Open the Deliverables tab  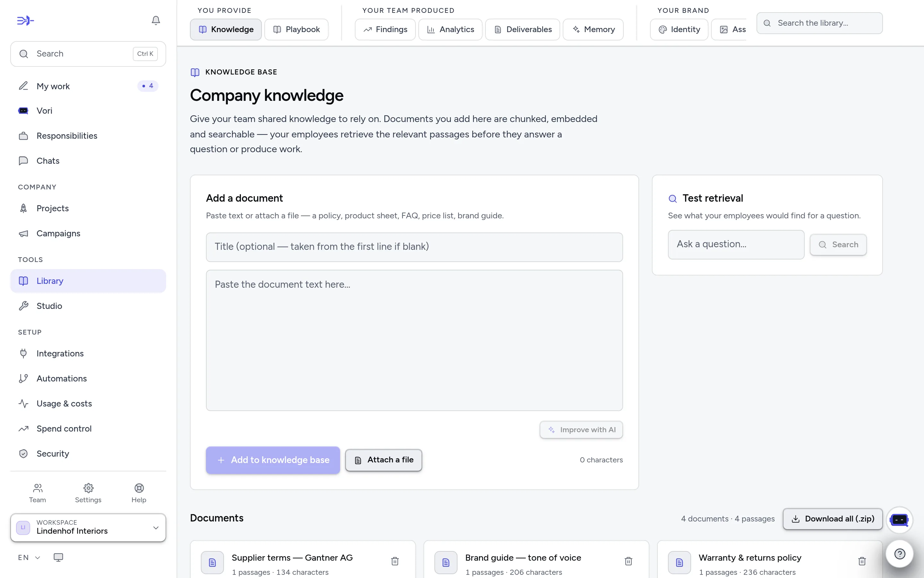[523, 30]
